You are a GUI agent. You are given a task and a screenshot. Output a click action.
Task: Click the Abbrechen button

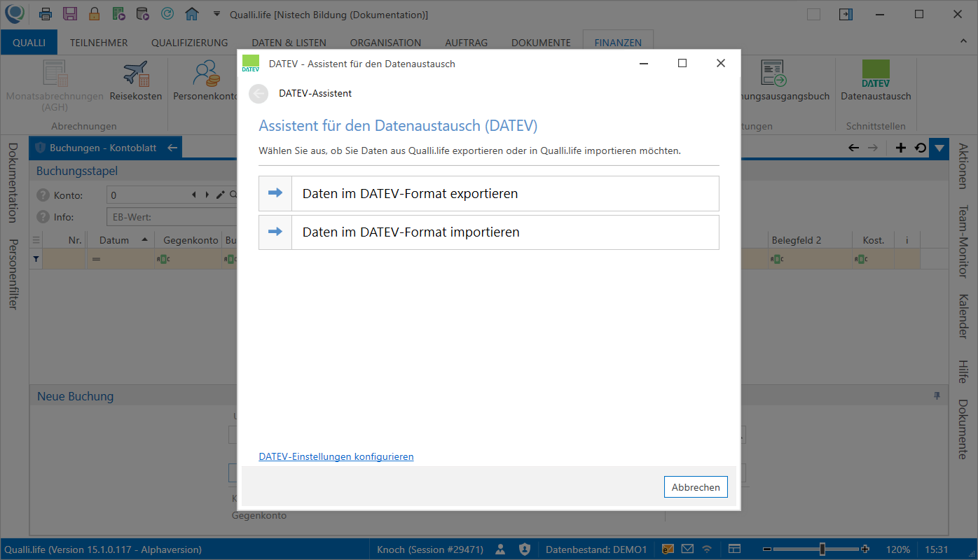pyautogui.click(x=696, y=487)
